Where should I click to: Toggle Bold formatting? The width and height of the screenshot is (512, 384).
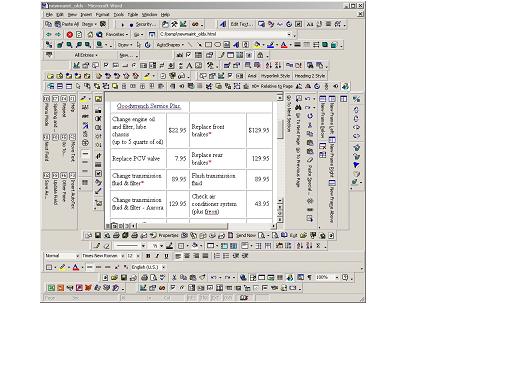148,256
